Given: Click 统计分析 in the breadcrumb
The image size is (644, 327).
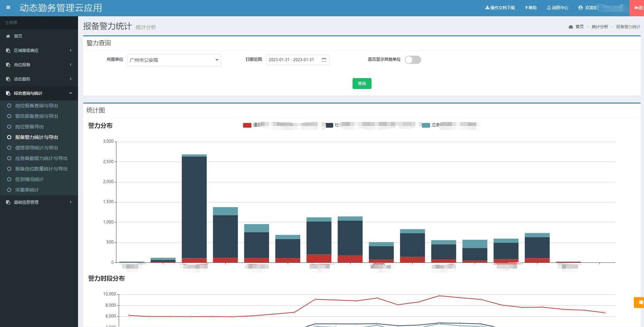Looking at the screenshot, I should coord(600,27).
